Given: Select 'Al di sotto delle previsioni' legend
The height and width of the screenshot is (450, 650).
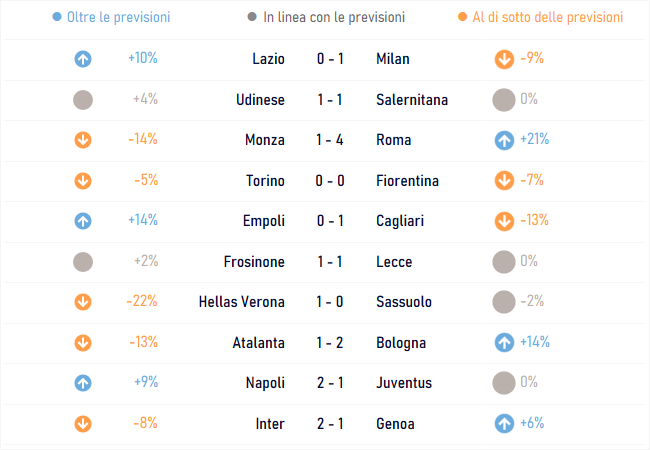Looking at the screenshot, I should (x=541, y=17).
